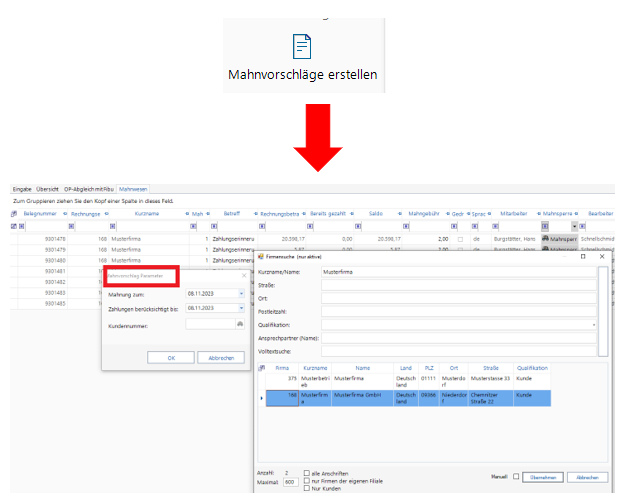This screenshot has width=631, height=493.
Task: Click the Übernehmen button
Action: point(546,477)
